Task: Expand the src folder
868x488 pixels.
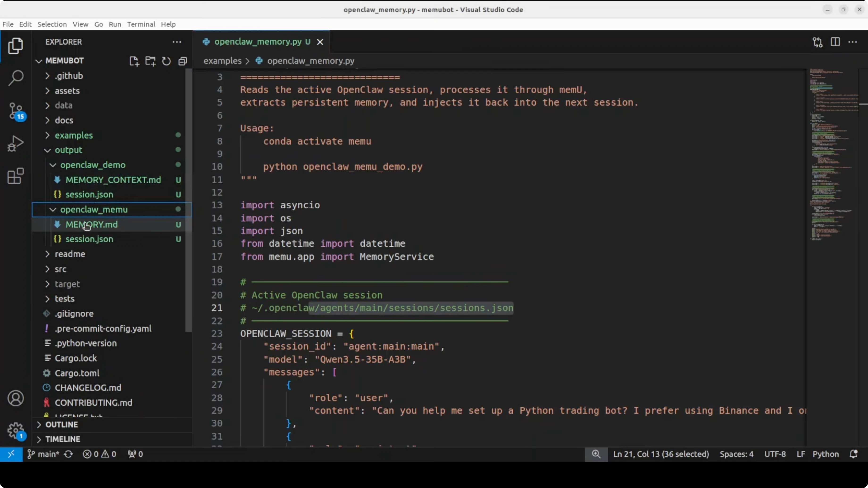Action: pos(61,269)
